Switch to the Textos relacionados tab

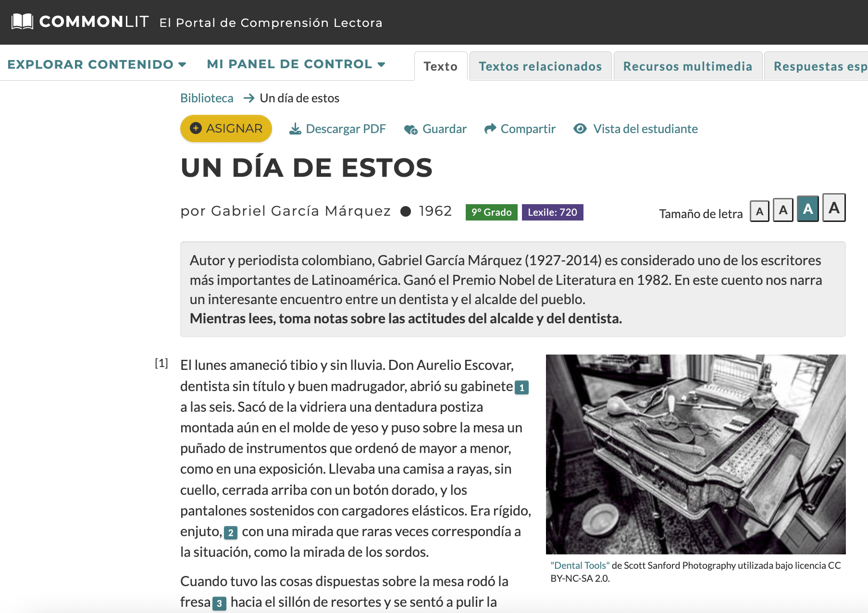coord(540,66)
